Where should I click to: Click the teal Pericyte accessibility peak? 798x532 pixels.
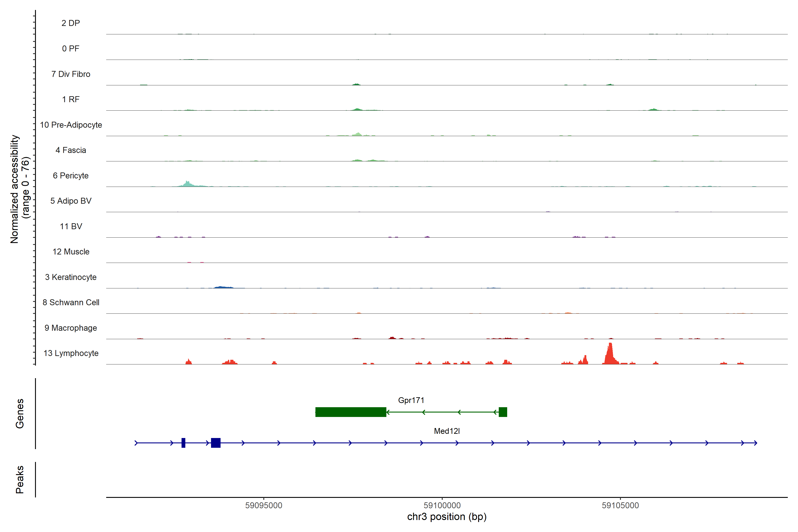click(x=188, y=184)
